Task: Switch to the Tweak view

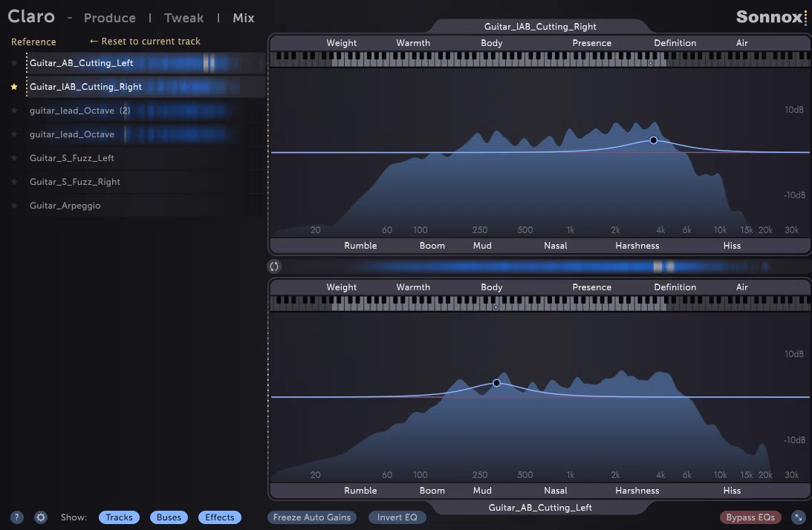Action: click(183, 18)
